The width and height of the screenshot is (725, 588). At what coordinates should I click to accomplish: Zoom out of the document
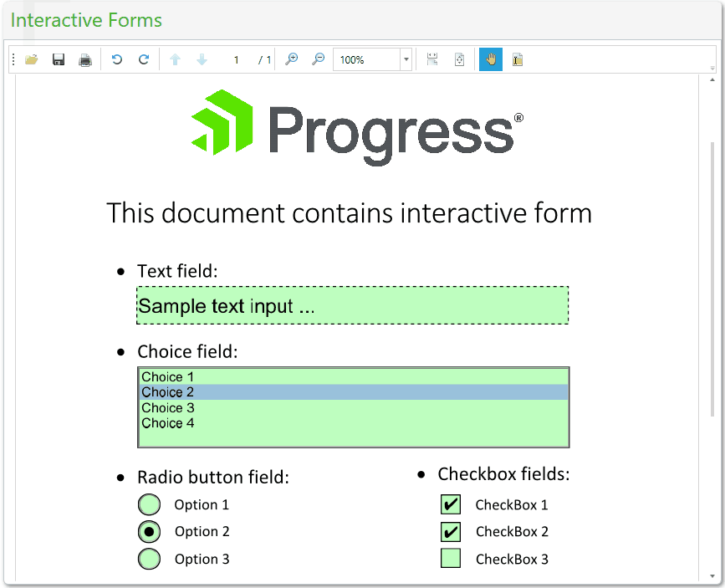click(x=318, y=59)
